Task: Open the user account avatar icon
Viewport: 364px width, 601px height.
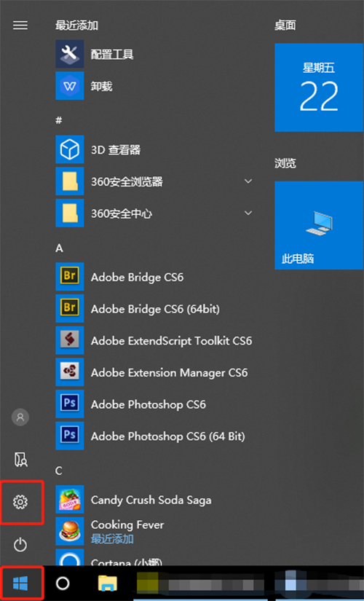Action: (x=20, y=417)
